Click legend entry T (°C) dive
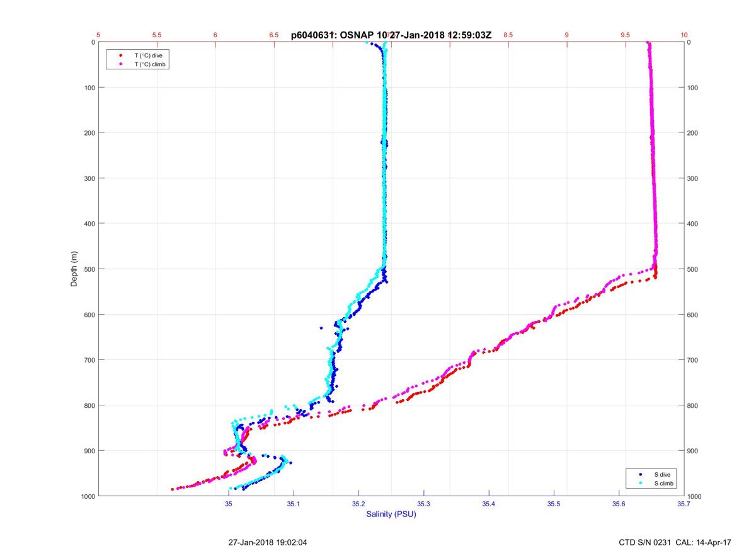The height and width of the screenshot is (558, 756). point(149,55)
